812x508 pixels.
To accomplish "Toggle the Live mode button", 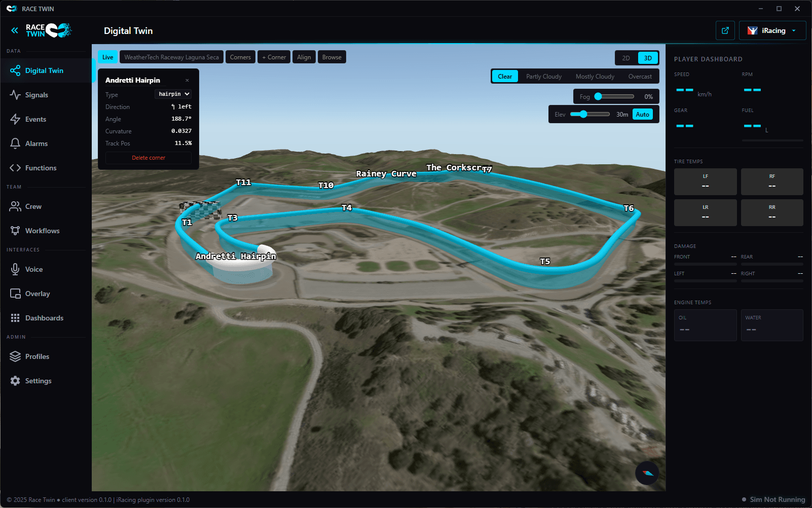I will 107,57.
